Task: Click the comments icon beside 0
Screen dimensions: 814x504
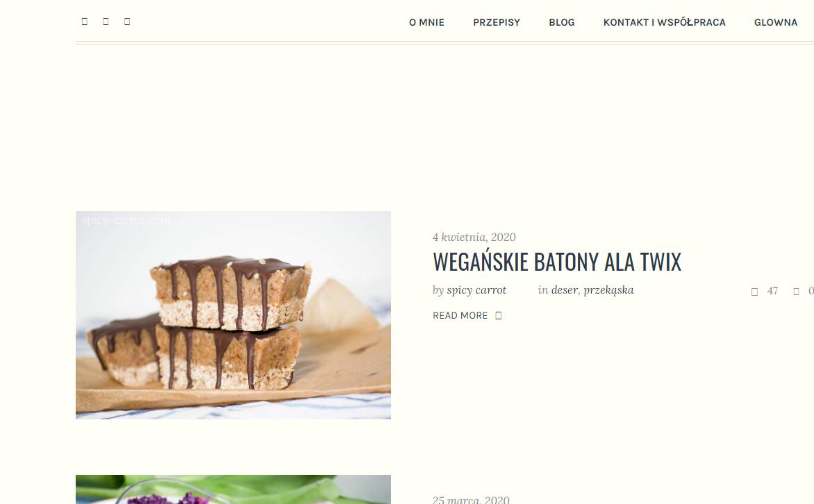Action: coord(796,292)
